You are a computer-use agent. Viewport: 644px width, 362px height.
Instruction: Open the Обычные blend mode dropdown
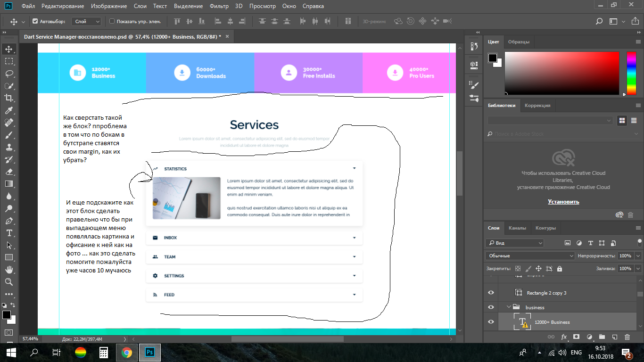[x=530, y=255]
